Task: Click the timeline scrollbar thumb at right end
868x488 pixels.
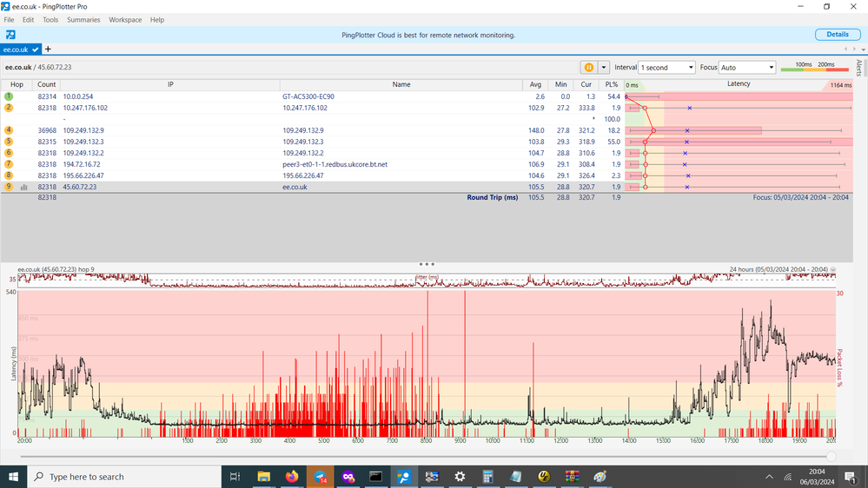Action: point(831,457)
